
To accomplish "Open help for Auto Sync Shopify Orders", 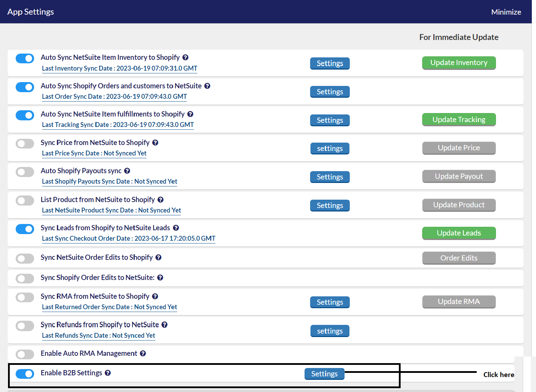I will point(207,86).
